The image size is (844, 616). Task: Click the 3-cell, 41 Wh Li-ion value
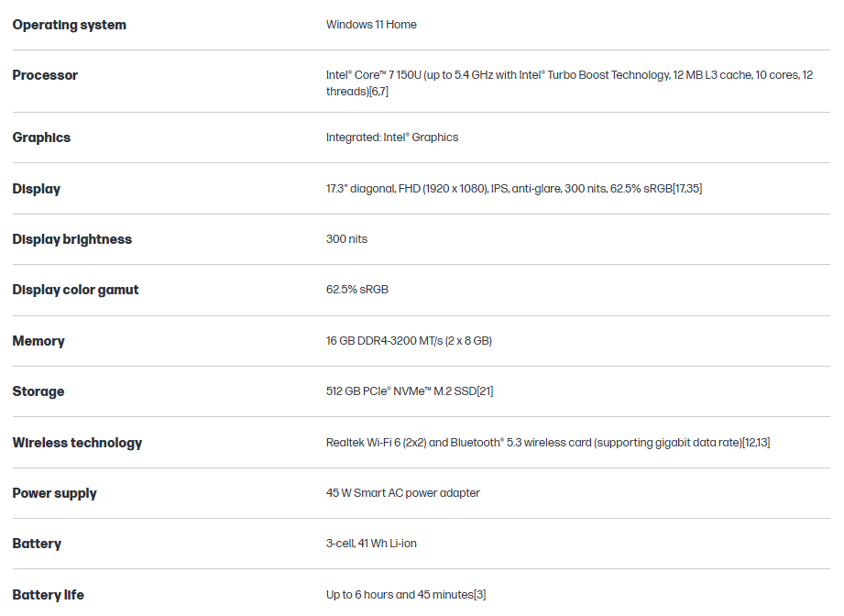pyautogui.click(x=371, y=544)
